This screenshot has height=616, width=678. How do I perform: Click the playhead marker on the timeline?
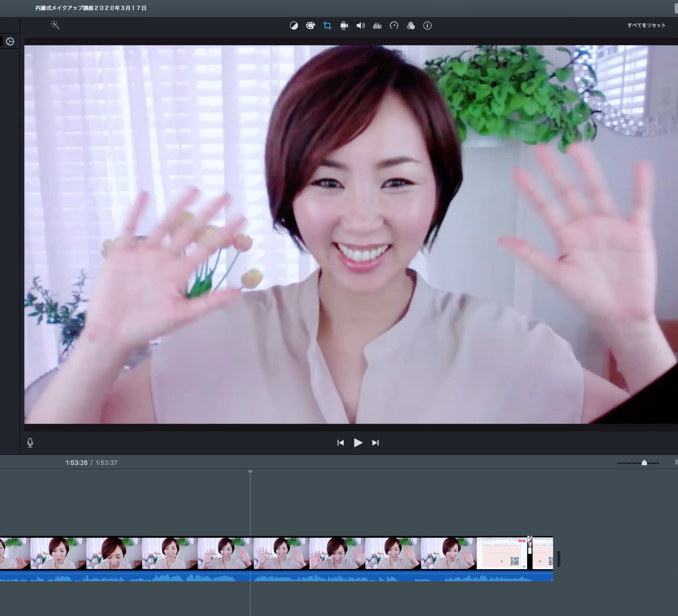point(250,472)
